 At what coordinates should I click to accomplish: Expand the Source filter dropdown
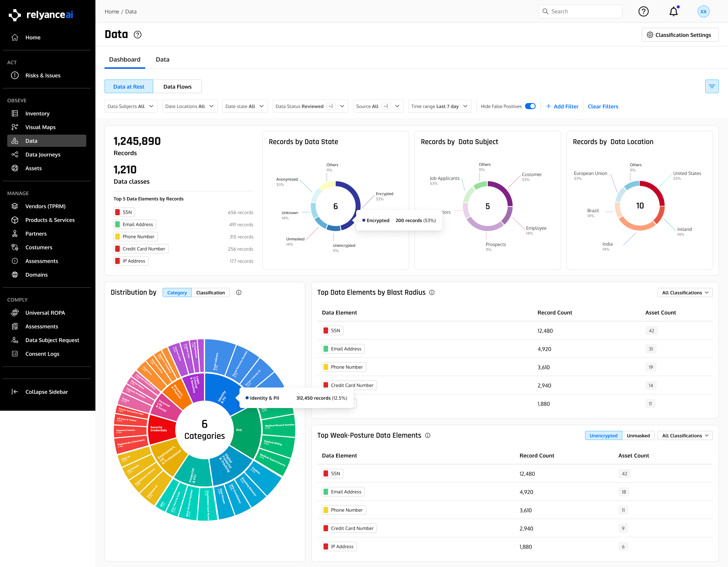378,106
